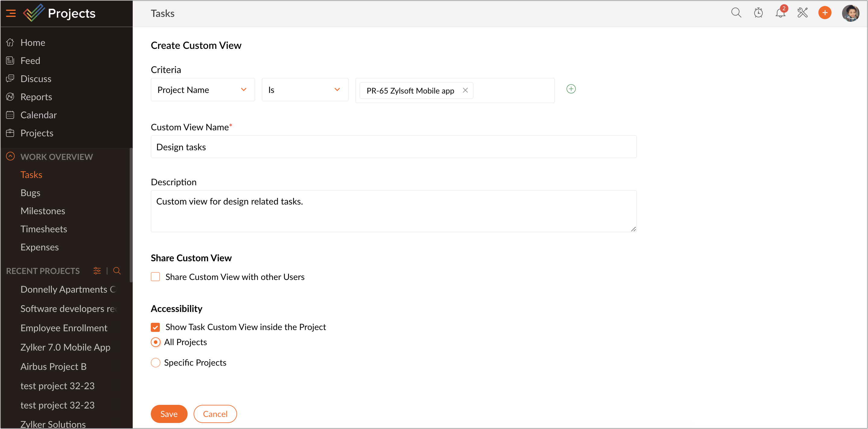Select Timesheets under Work Overview
The height and width of the screenshot is (429, 868).
(x=44, y=229)
